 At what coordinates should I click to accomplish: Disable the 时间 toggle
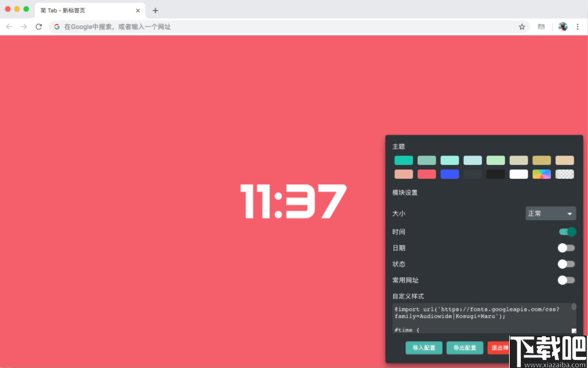(567, 232)
